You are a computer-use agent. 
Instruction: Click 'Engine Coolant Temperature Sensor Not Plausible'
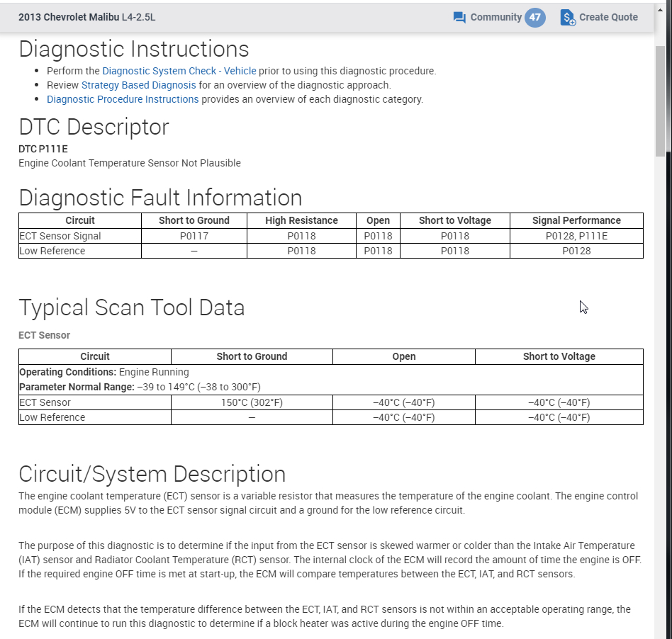[130, 163]
